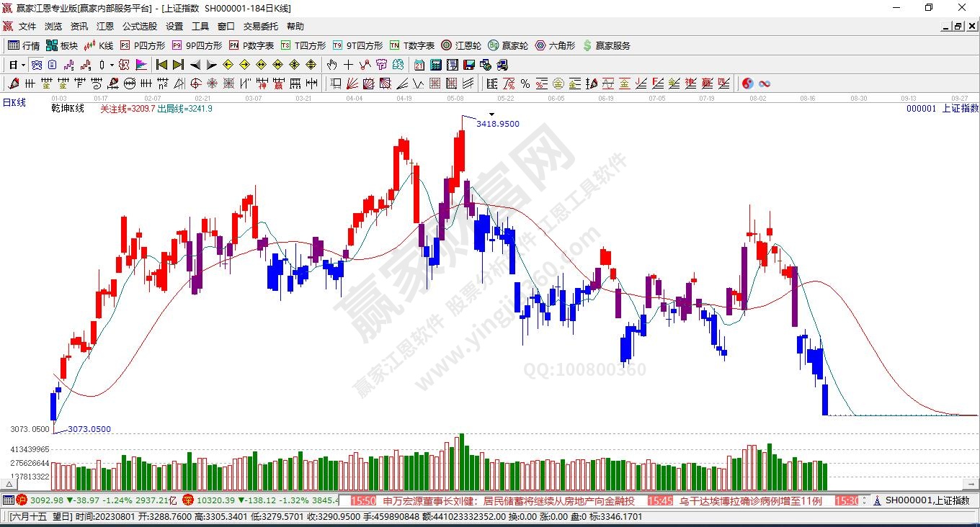Click the percent (%) line tool
Image resolution: width=980 pixels, height=527 pixels.
click(x=525, y=84)
